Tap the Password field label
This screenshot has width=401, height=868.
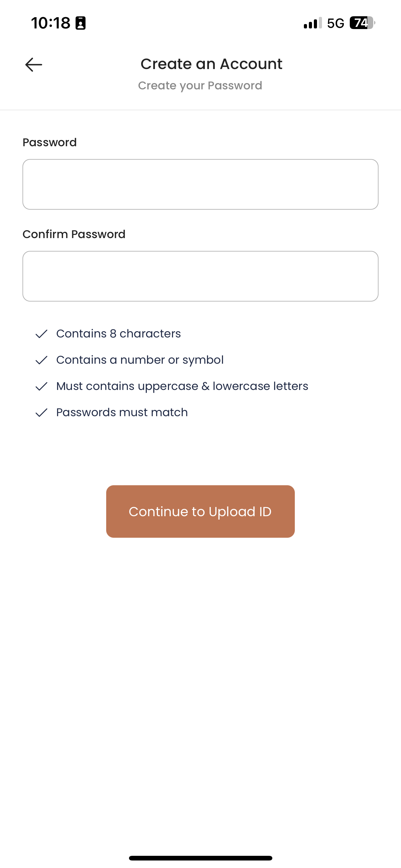tap(49, 142)
